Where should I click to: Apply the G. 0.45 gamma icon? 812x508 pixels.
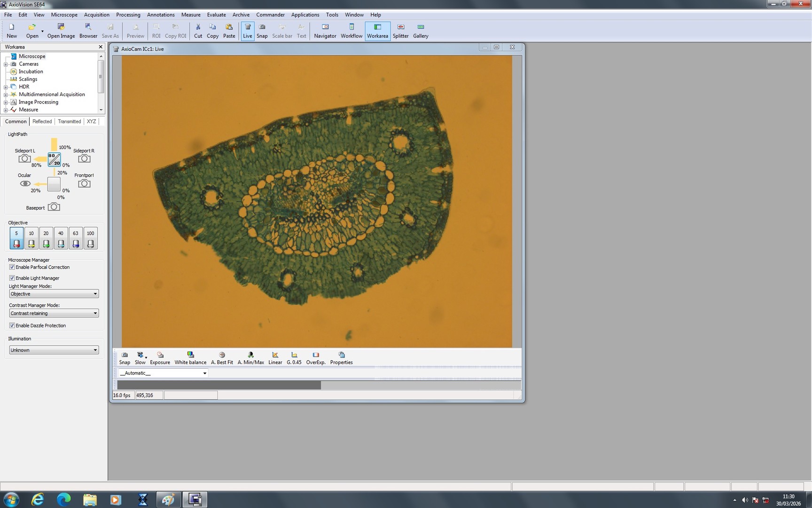(x=294, y=357)
